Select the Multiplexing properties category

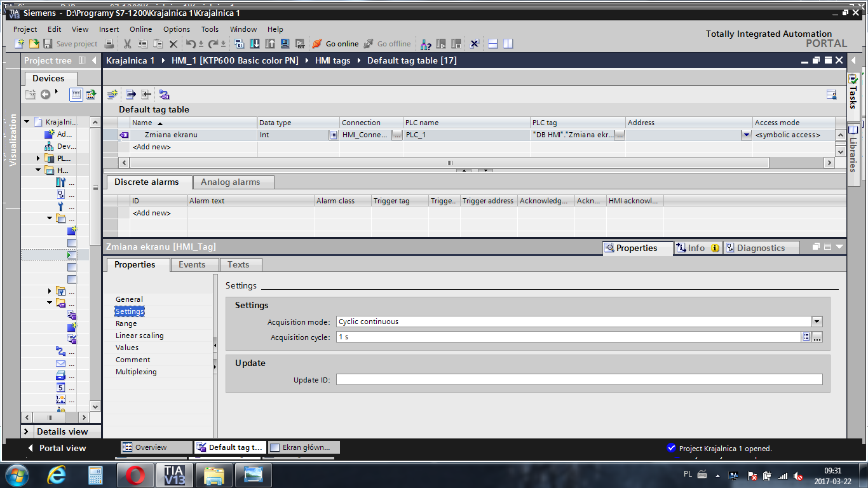pyautogui.click(x=136, y=372)
